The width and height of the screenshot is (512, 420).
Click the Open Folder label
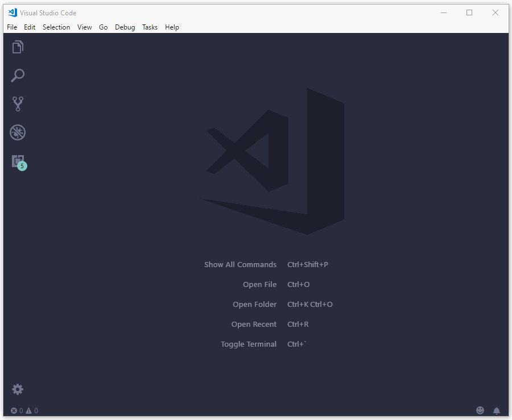(255, 304)
